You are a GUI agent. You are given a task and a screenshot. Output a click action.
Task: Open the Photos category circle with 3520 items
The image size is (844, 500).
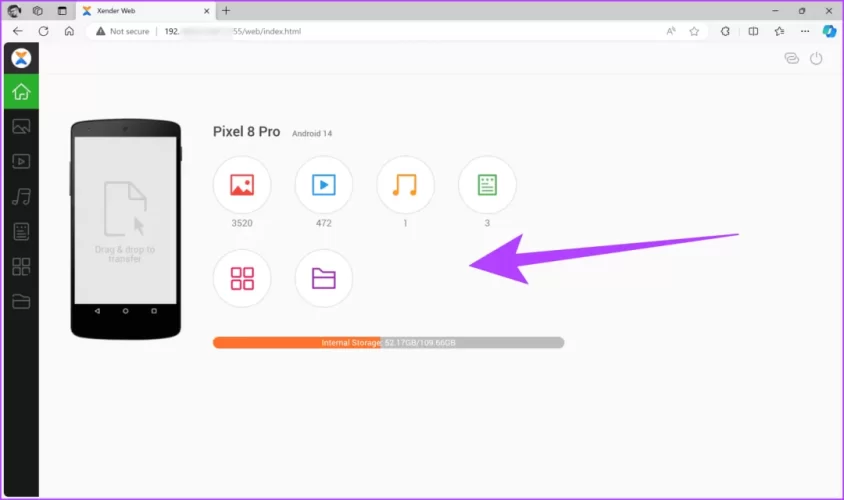(x=241, y=185)
